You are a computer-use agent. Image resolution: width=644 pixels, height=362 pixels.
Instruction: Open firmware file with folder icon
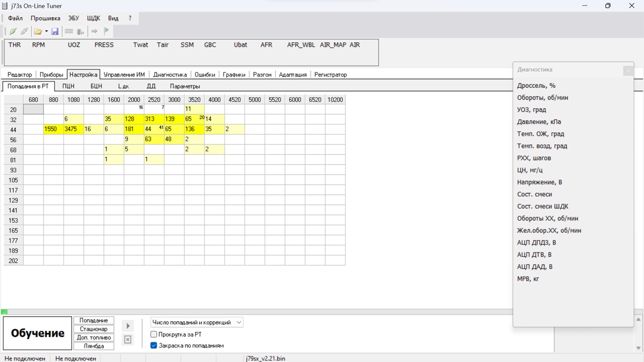point(38,31)
